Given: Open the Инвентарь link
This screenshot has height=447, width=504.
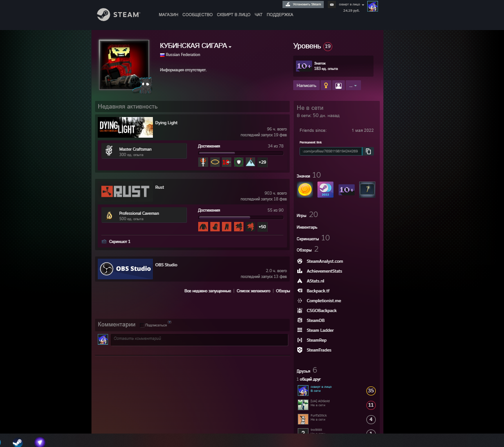Looking at the screenshot, I should tap(307, 227).
